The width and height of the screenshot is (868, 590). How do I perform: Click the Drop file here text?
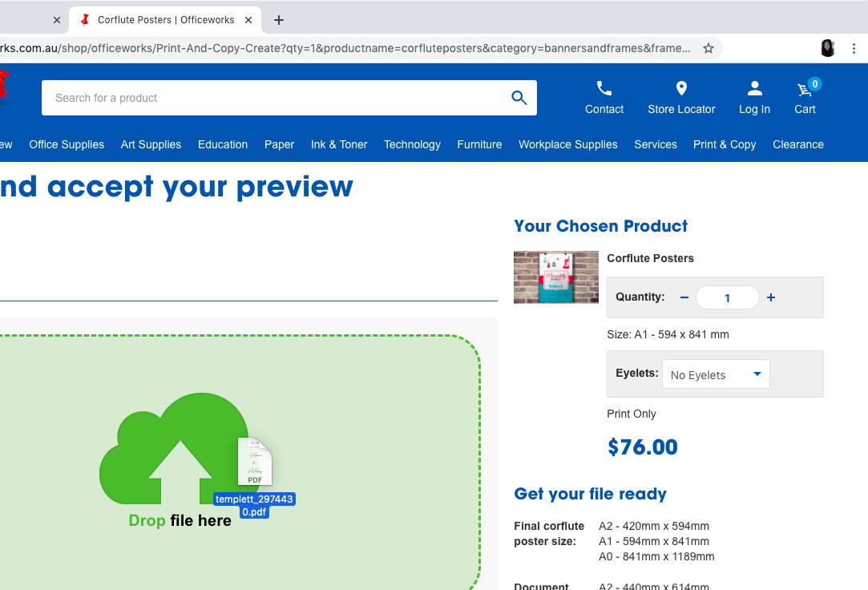click(x=180, y=520)
